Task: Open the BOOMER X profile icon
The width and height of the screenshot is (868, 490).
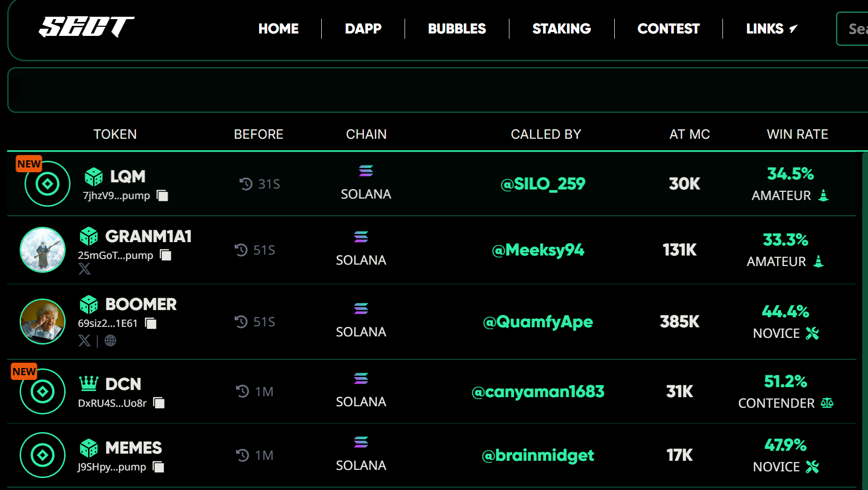Action: pyautogui.click(x=84, y=340)
